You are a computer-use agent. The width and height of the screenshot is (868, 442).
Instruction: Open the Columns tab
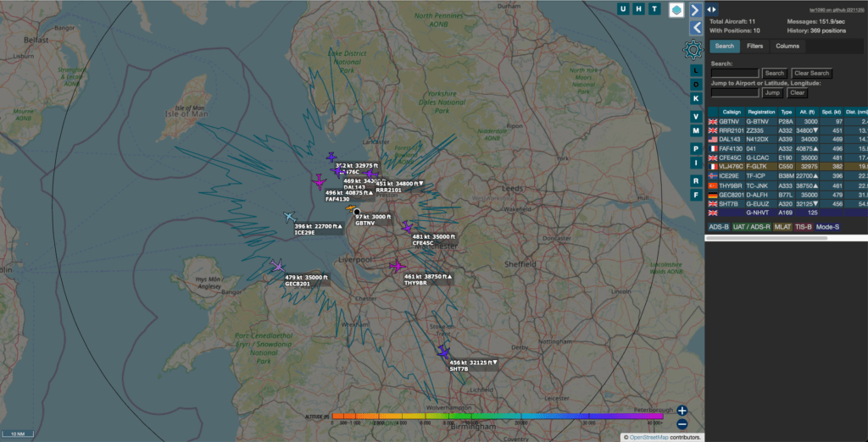coord(787,47)
